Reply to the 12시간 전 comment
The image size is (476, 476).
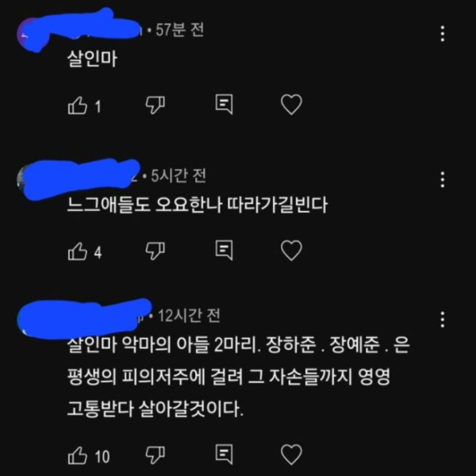coord(224,455)
